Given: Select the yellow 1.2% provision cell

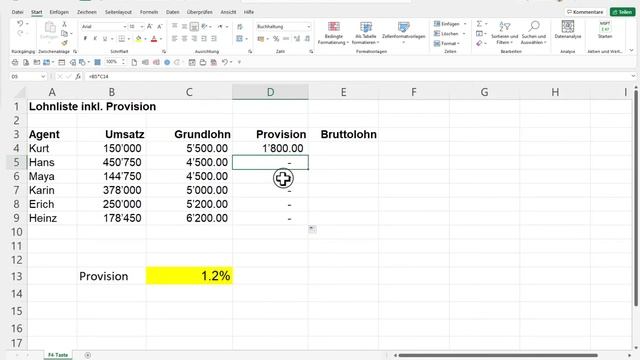Looking at the screenshot, I should point(189,276).
